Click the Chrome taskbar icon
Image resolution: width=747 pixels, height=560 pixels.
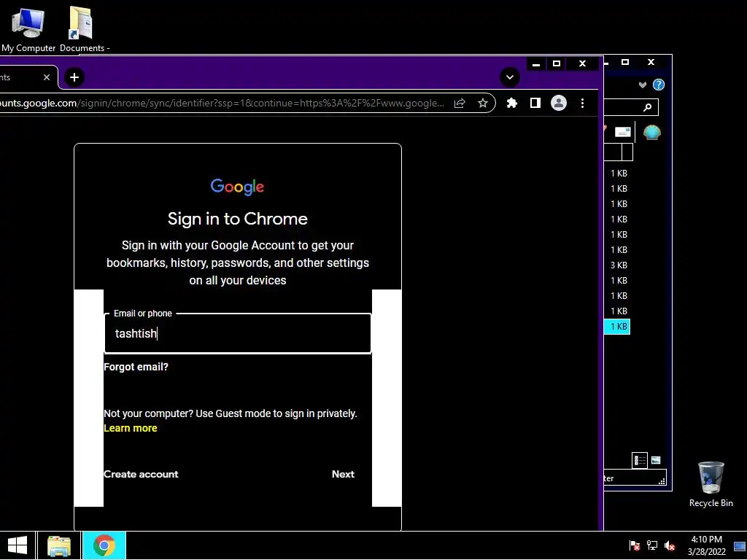click(x=104, y=545)
